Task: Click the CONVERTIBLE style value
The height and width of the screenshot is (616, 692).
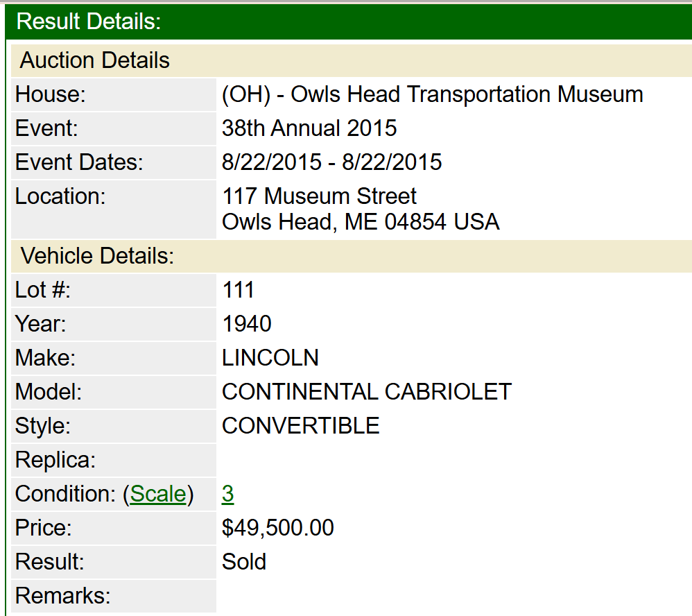Action: [x=300, y=426]
